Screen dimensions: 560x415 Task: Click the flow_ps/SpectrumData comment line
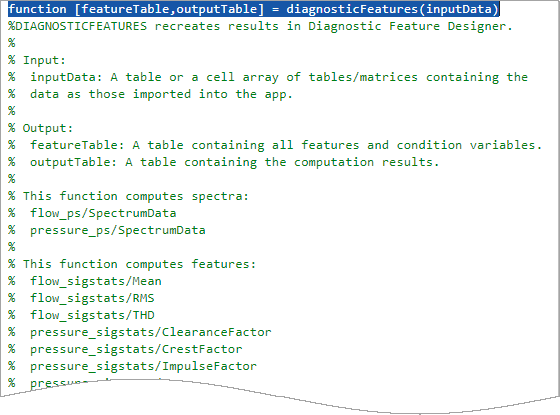coord(92,214)
